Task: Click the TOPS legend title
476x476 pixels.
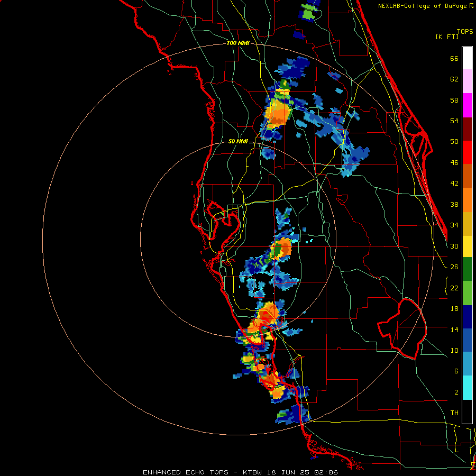Action: tap(465, 32)
